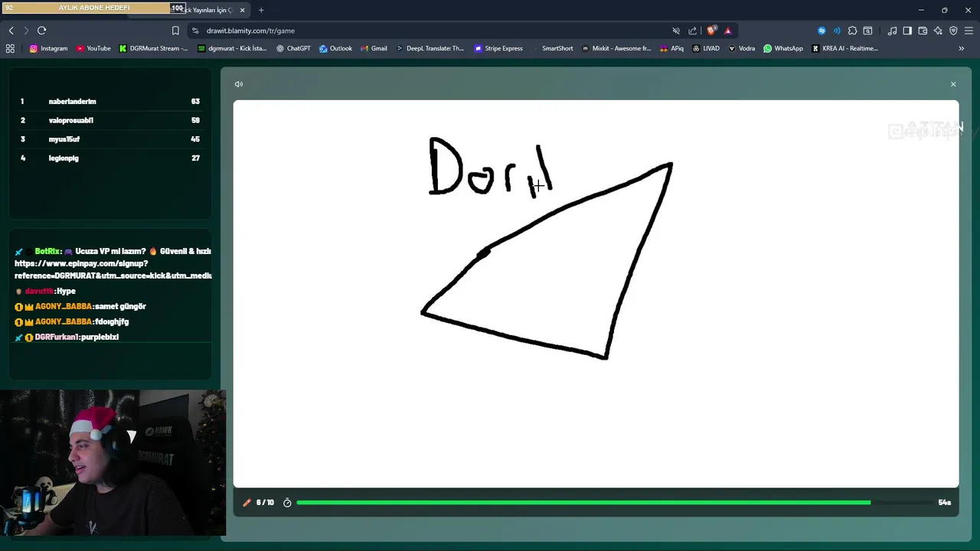
Task: Click the streamer webcam overlay
Action: click(113, 463)
